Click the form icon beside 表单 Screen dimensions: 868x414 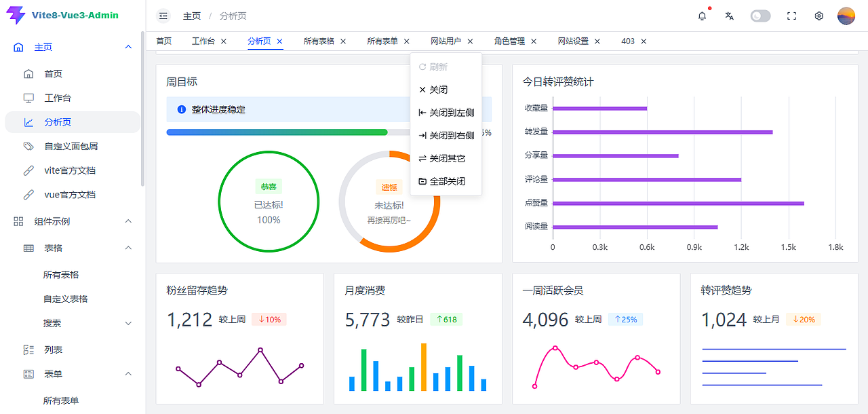coord(28,374)
